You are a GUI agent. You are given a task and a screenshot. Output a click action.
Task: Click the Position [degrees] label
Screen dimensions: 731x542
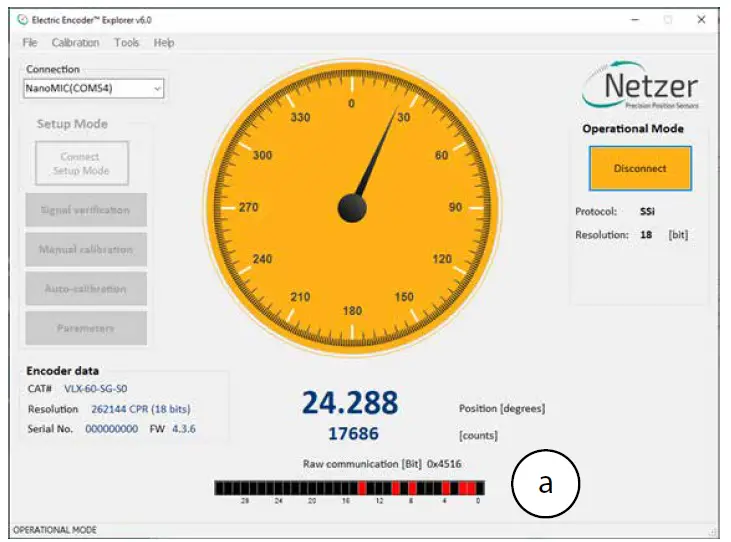coord(502,409)
